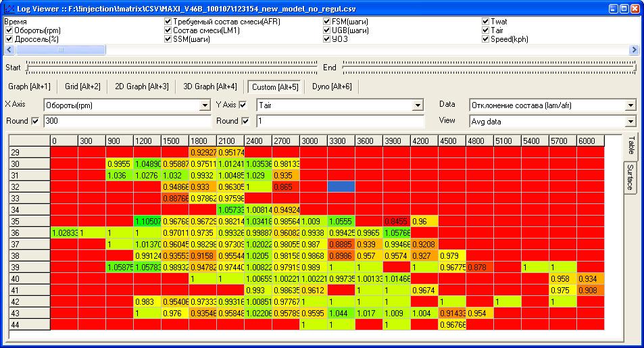Uncheck the Twat channel checkbox
Image resolution: width=644 pixels, height=348 pixels.
(486, 22)
